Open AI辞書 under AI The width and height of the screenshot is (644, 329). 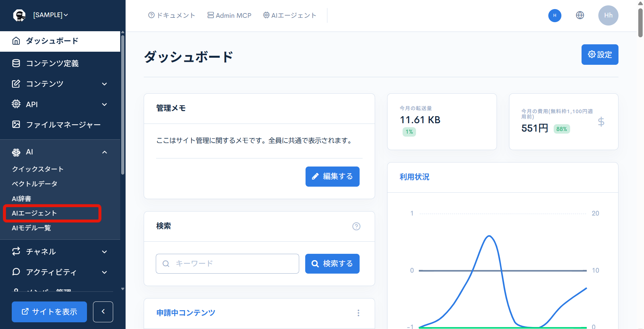pyautogui.click(x=21, y=198)
